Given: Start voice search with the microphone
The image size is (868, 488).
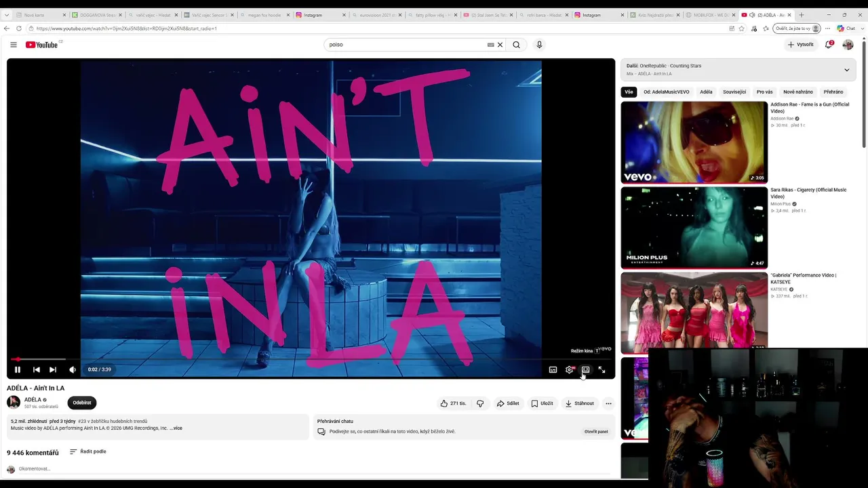Looking at the screenshot, I should click(539, 45).
